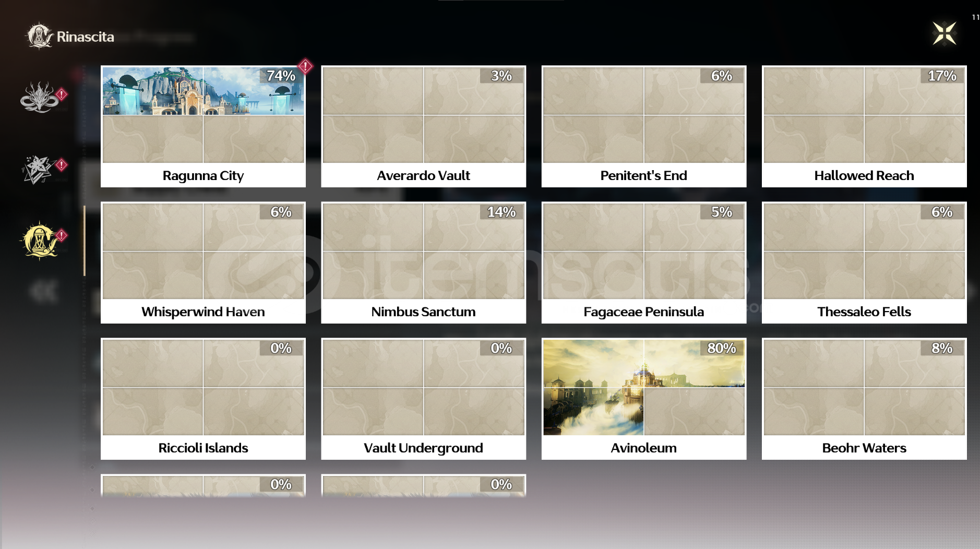Open the Avinoleum card
980x549 pixels.
[643, 399]
